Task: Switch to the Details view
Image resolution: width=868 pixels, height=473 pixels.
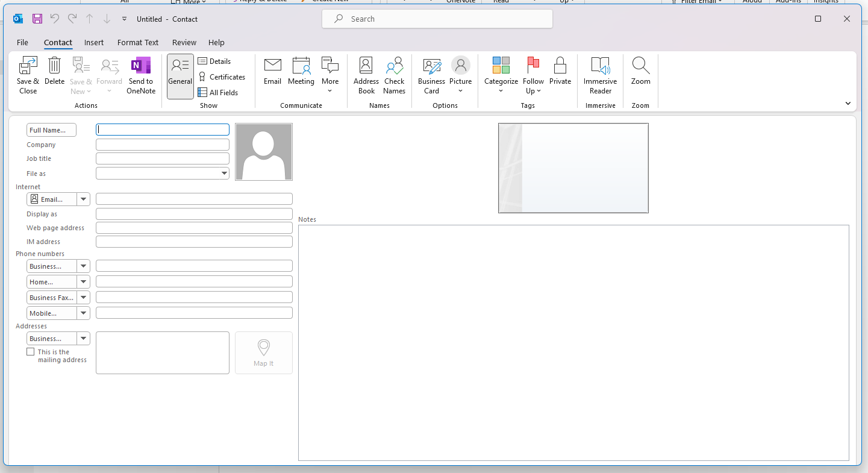Action: click(x=214, y=61)
